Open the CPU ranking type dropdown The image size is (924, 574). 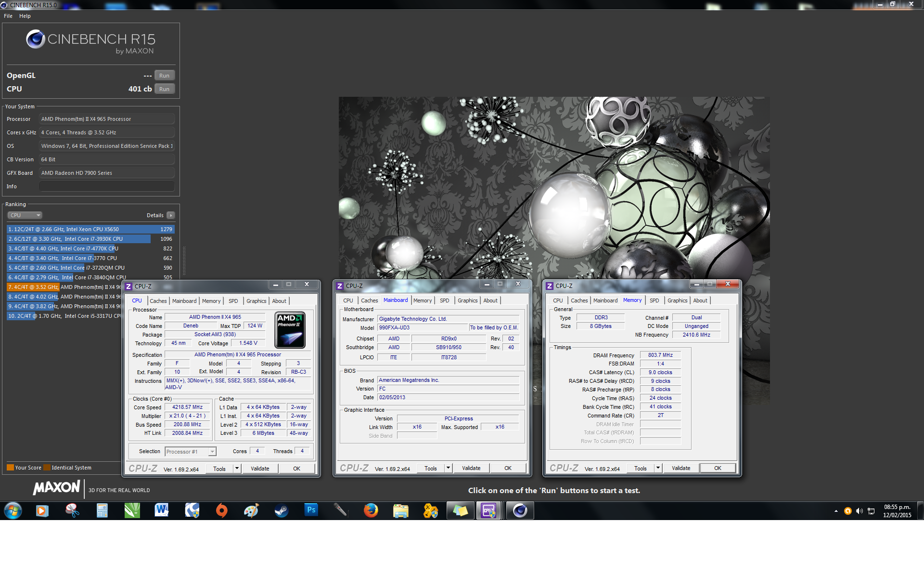click(x=25, y=215)
